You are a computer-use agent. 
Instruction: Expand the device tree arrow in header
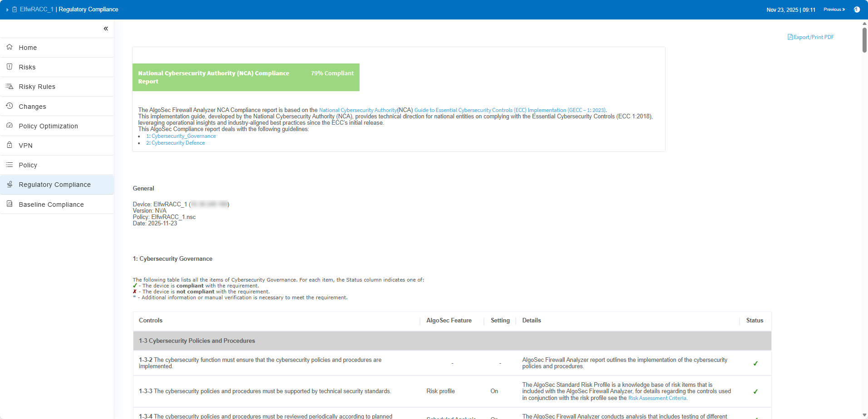tap(7, 10)
